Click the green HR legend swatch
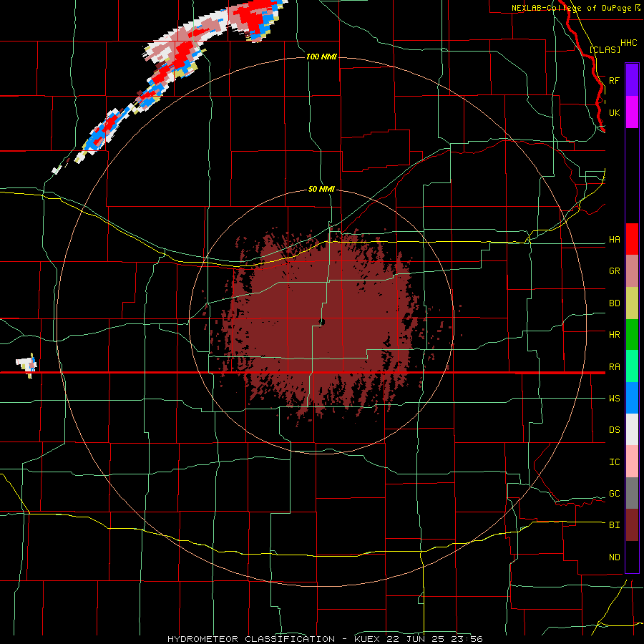This screenshot has height=644, width=644. click(632, 335)
